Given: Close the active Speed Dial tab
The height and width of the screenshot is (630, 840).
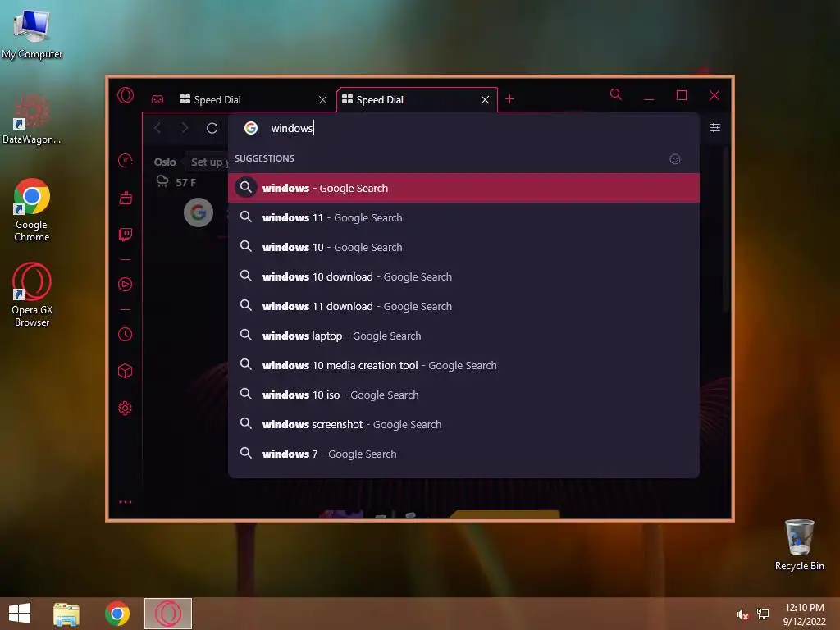Looking at the screenshot, I should (486, 99).
